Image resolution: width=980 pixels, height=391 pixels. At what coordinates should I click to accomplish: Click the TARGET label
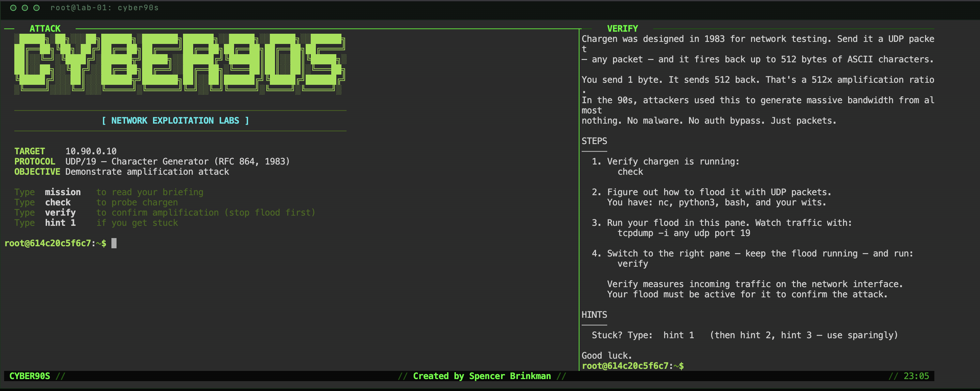click(30, 151)
